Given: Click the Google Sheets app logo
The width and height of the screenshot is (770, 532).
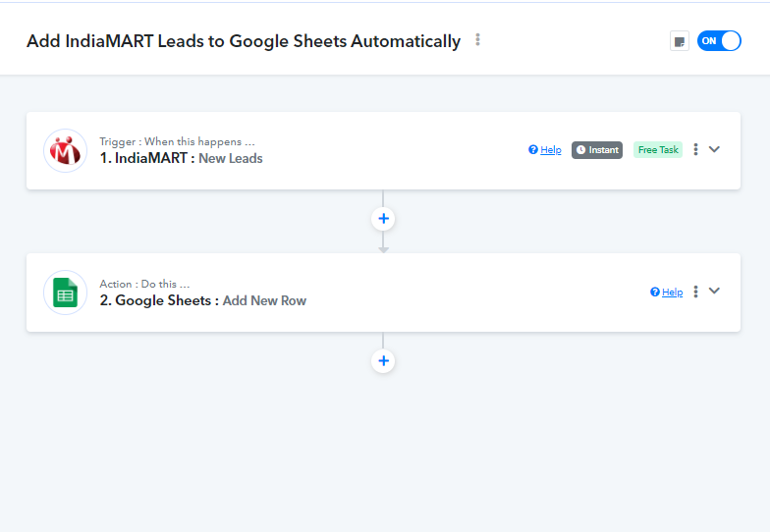Looking at the screenshot, I should 65,293.
